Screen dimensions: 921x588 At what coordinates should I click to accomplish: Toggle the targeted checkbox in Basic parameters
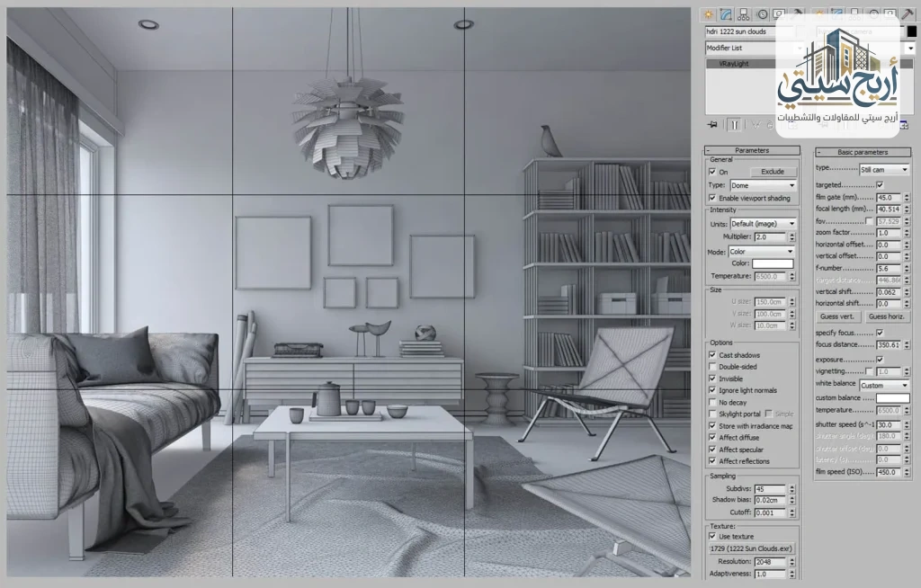(x=880, y=184)
